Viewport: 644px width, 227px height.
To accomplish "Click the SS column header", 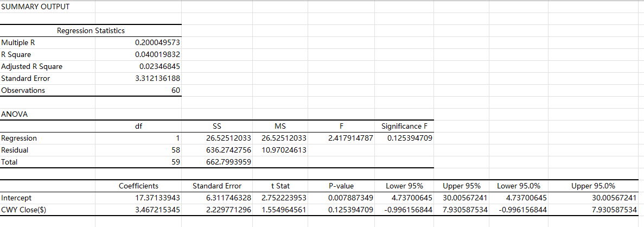I will click(x=217, y=126).
